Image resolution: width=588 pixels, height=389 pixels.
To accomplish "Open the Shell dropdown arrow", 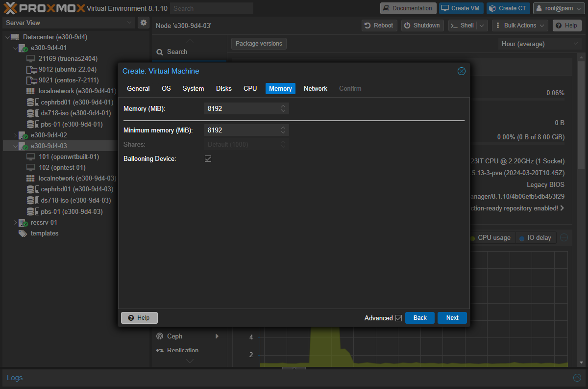I will tap(482, 26).
